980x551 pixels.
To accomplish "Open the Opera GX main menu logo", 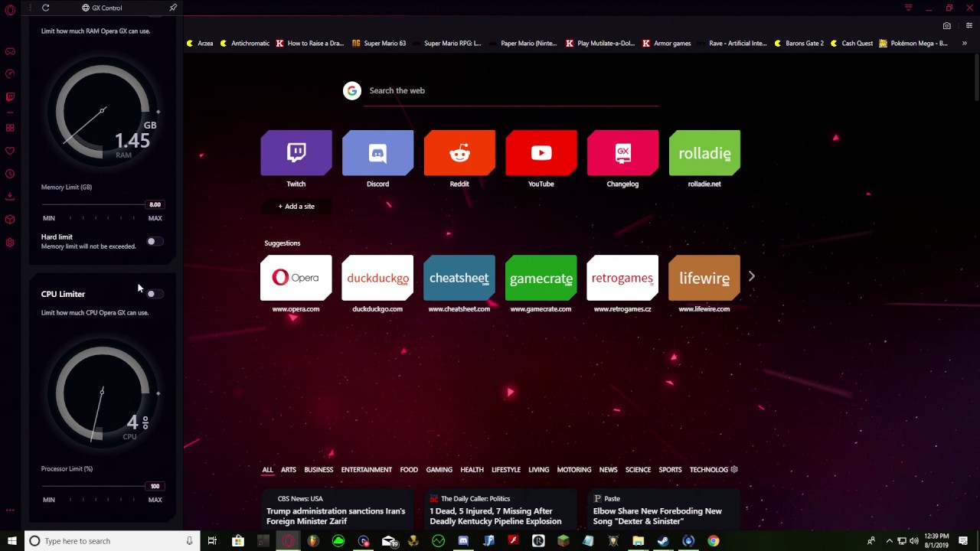I will [10, 10].
